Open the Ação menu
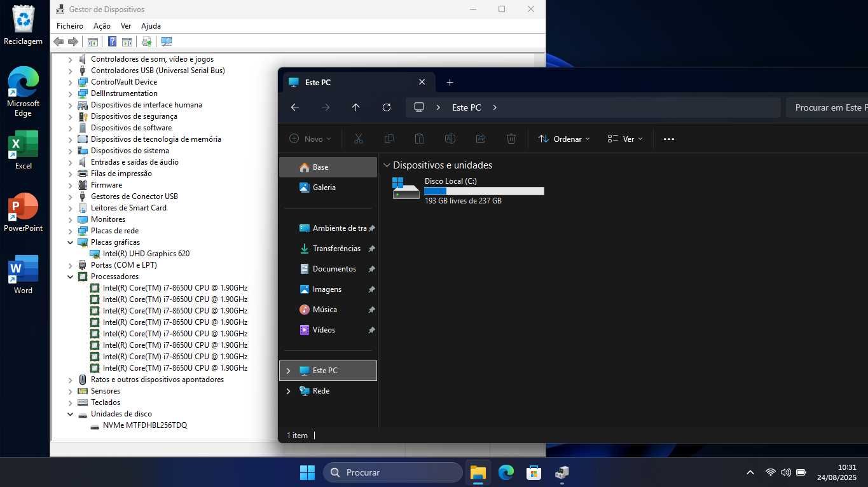Image resolution: width=868 pixels, height=487 pixels. tap(102, 26)
